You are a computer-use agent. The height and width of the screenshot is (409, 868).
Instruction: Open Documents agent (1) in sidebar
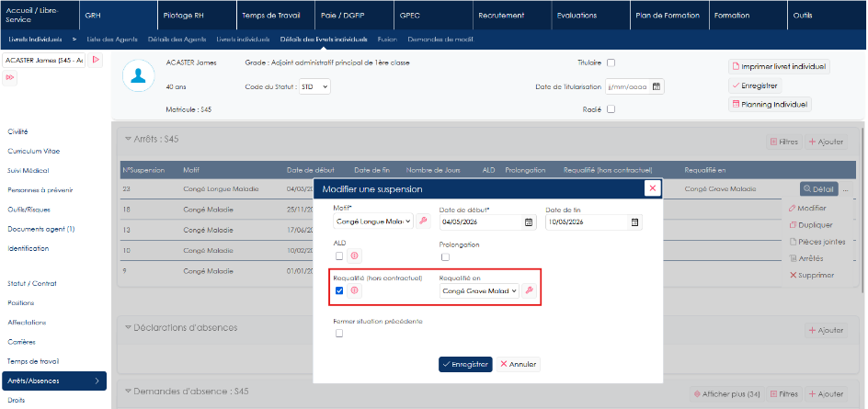pyautogui.click(x=41, y=229)
